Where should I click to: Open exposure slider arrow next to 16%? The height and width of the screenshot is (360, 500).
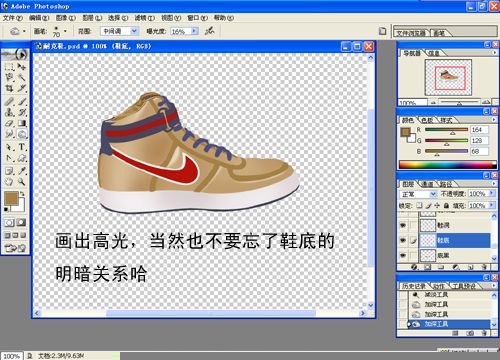194,31
